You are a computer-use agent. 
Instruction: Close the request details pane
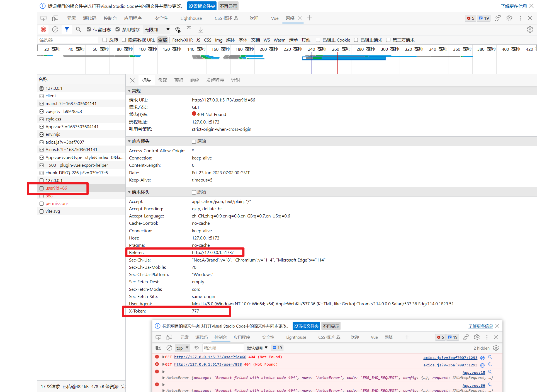132,80
